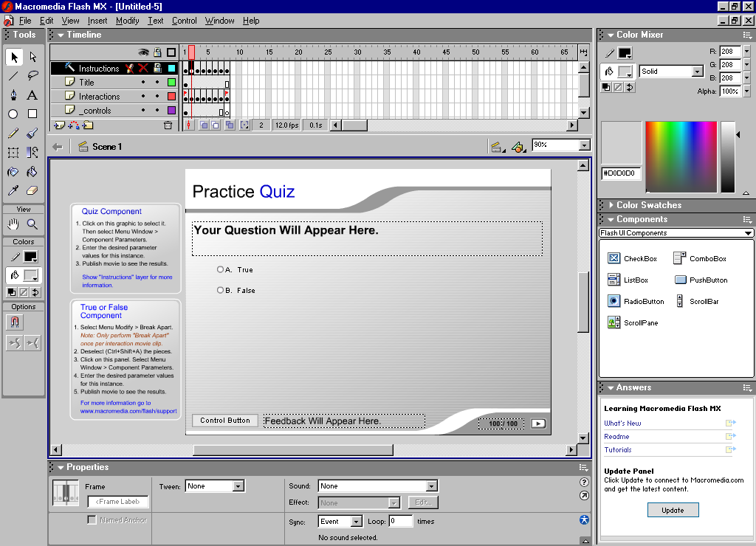
Task: Click frame 20 on timeline ruler
Action: click(x=298, y=52)
